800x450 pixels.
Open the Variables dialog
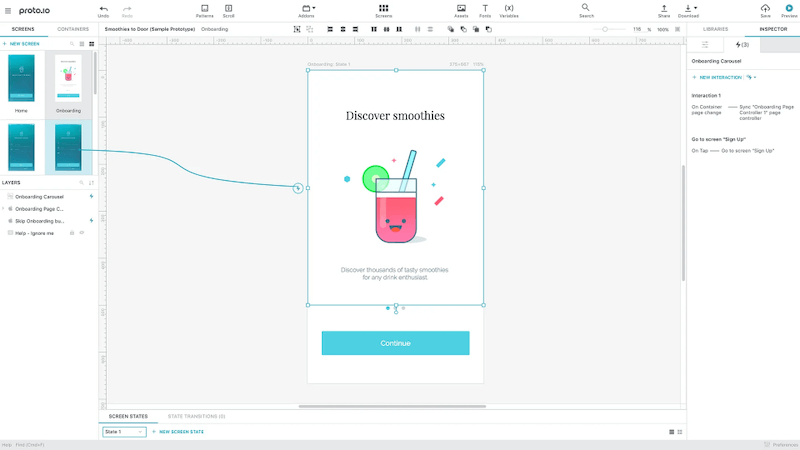coord(509,8)
